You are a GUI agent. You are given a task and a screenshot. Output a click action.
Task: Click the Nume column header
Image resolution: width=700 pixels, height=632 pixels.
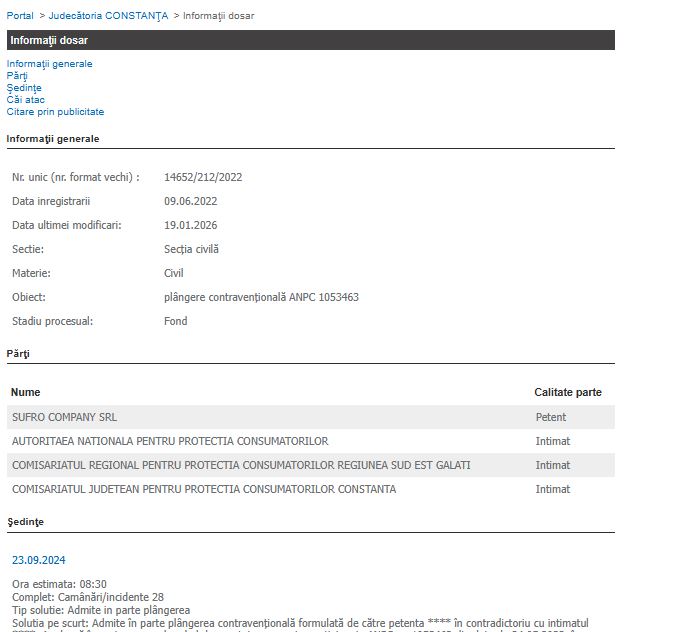26,393
